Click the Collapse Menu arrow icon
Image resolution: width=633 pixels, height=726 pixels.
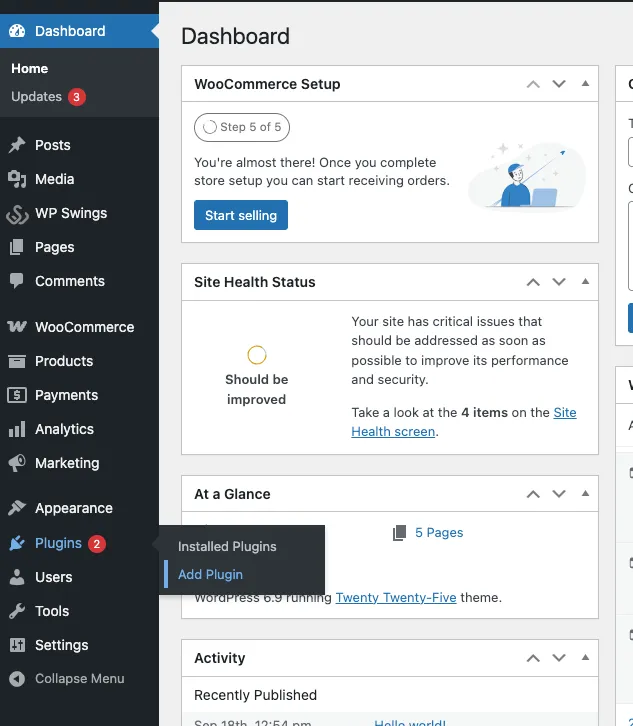17,679
